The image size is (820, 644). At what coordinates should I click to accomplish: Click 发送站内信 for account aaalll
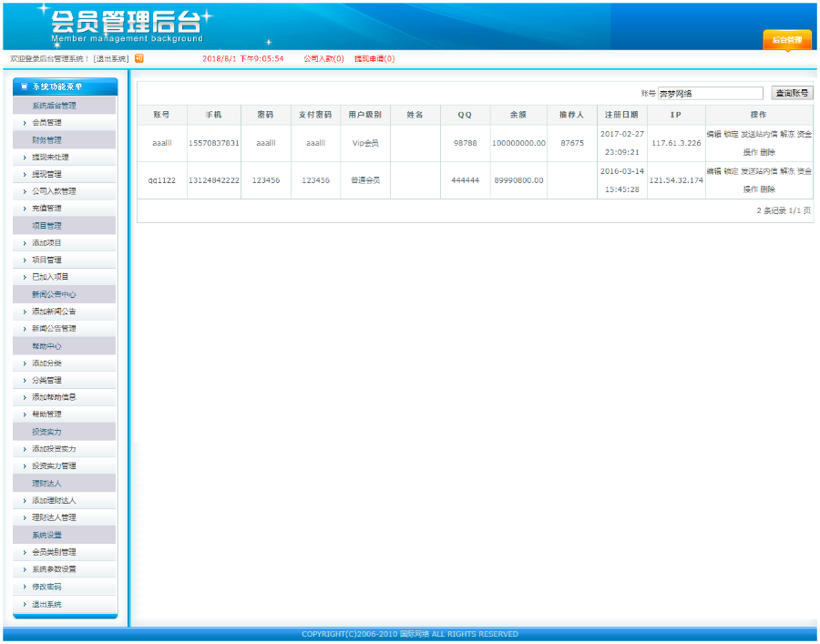tap(760, 134)
